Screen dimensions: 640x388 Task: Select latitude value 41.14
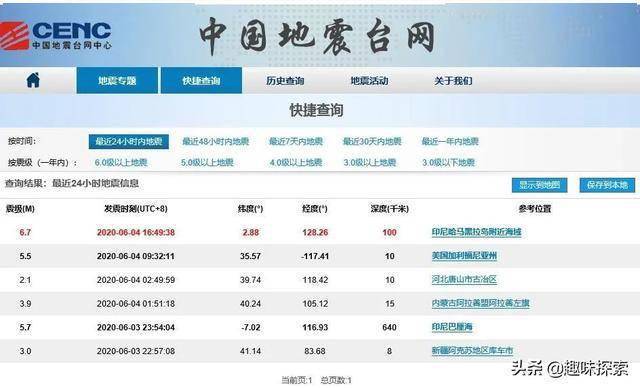click(250, 350)
